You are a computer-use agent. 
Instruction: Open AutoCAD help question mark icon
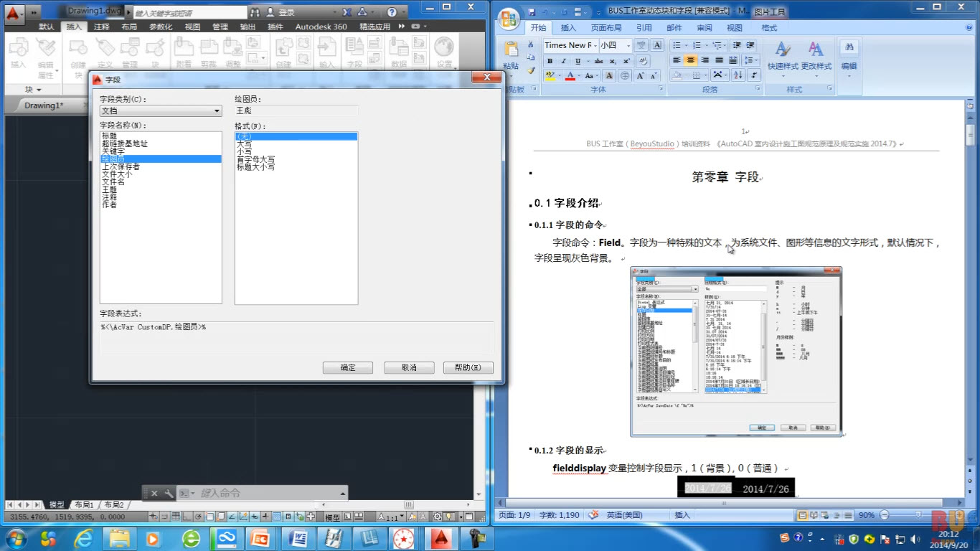pyautogui.click(x=392, y=12)
